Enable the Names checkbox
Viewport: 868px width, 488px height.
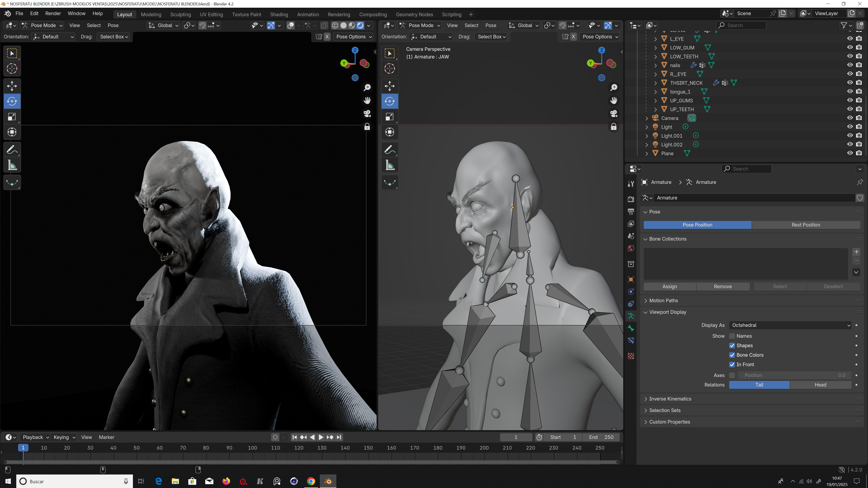(x=732, y=336)
